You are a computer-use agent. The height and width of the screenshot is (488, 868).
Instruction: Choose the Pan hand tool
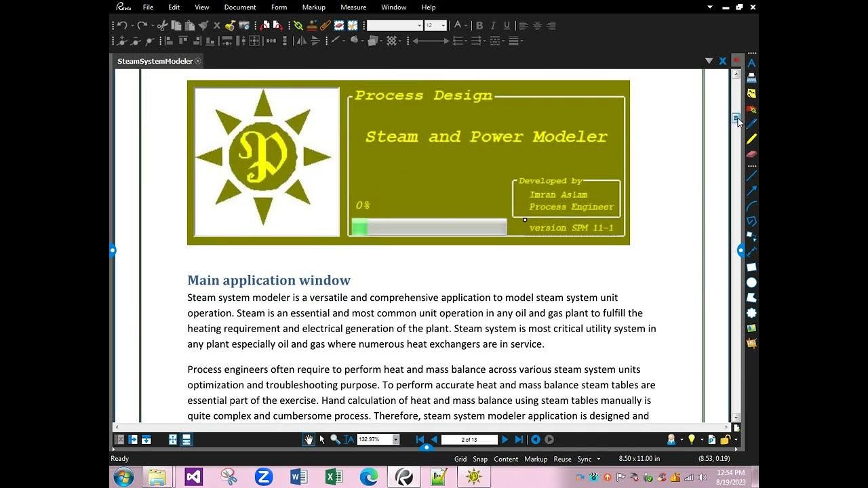pos(309,439)
